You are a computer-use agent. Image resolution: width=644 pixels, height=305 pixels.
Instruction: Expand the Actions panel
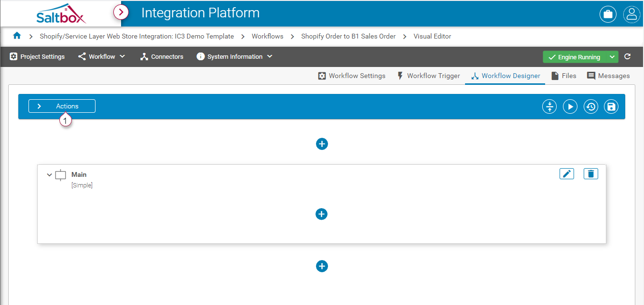[62, 106]
